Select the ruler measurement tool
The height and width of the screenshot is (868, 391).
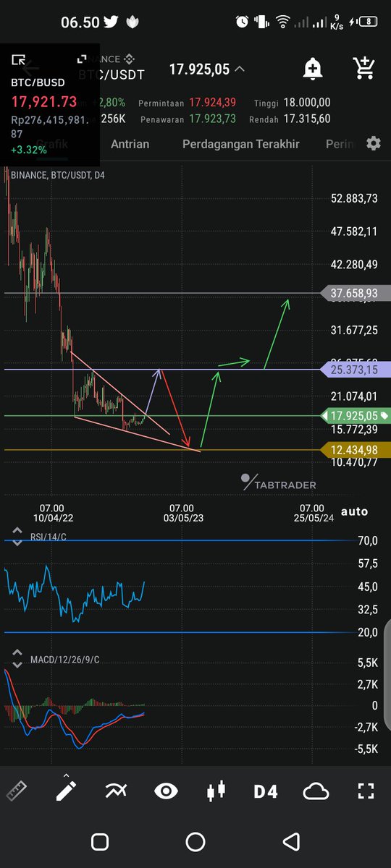(17, 791)
